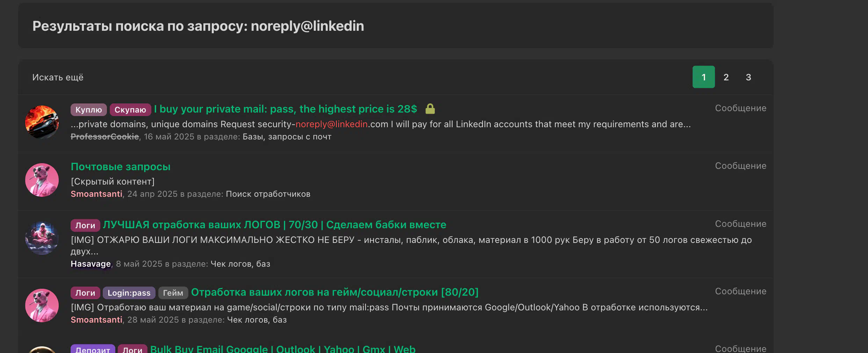Select 'Логи' tag on the 70/30 thread
The image size is (868, 353).
click(x=85, y=225)
